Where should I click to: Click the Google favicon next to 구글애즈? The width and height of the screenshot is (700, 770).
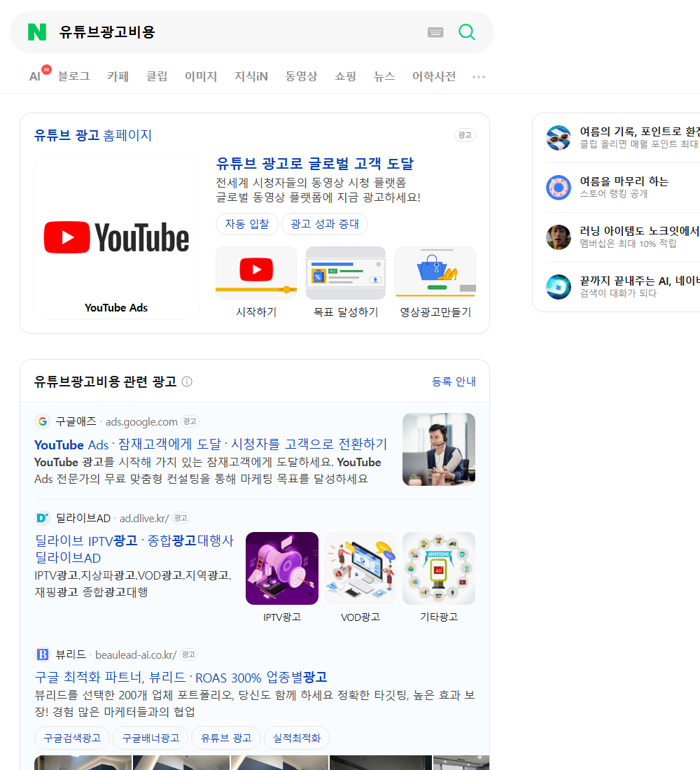43,421
